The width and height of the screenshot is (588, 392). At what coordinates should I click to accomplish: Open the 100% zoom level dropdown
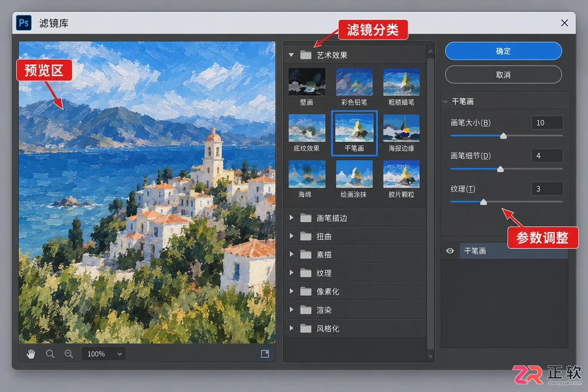[x=104, y=354]
